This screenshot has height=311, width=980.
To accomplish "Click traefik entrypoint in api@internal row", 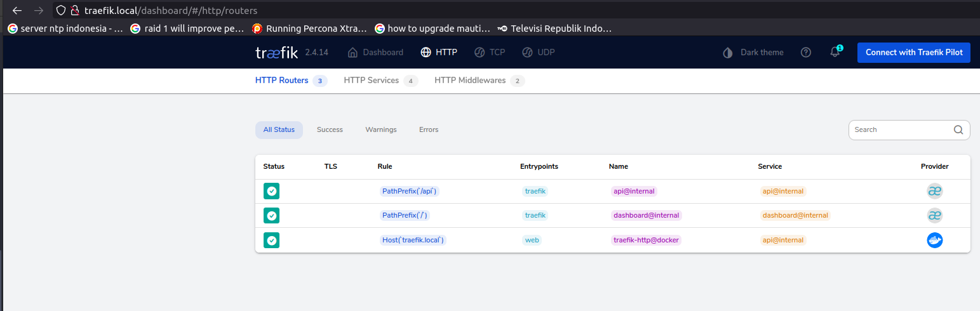I will [x=535, y=191].
